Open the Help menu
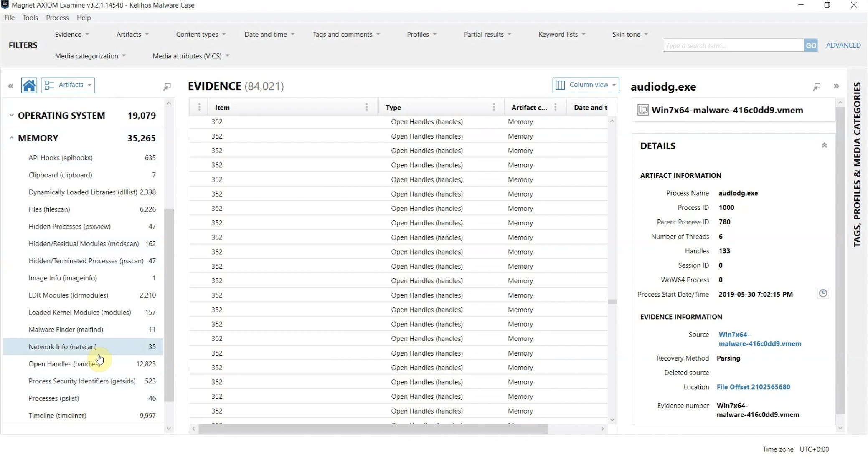This screenshot has height=459, width=868. pyautogui.click(x=84, y=18)
